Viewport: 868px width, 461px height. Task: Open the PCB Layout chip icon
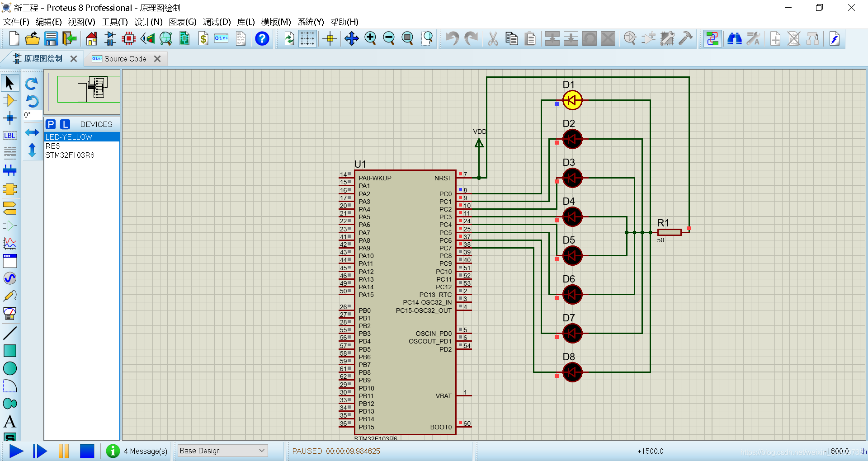pyautogui.click(x=129, y=39)
